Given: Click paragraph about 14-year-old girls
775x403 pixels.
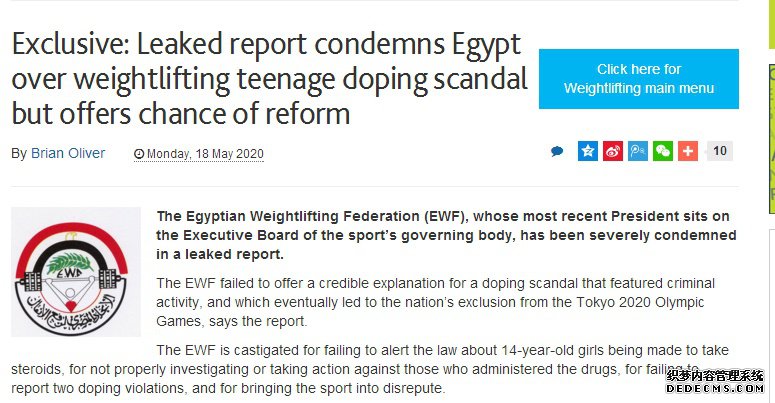Looking at the screenshot, I should pyautogui.click(x=370, y=369).
